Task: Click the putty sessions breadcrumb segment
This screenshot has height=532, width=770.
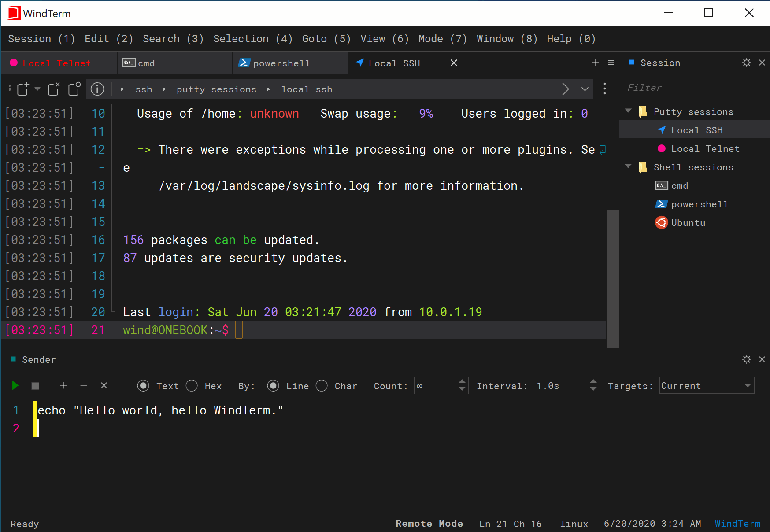Action: 216,89
